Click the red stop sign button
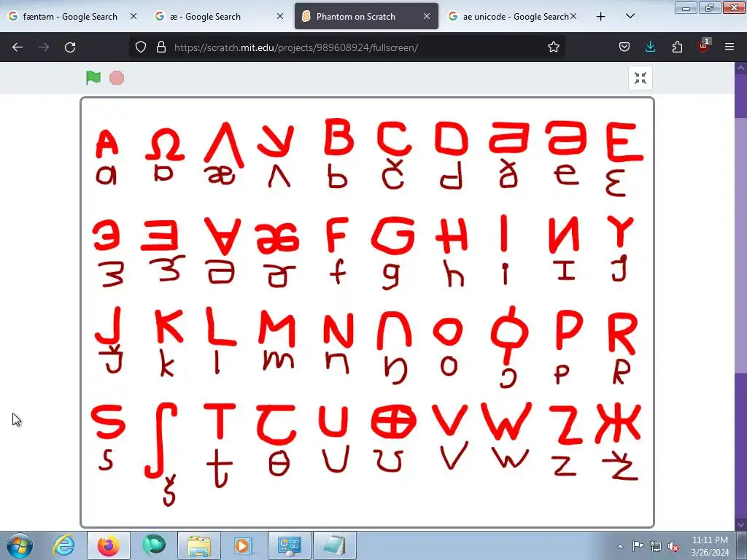This screenshot has height=560, width=747. [117, 78]
